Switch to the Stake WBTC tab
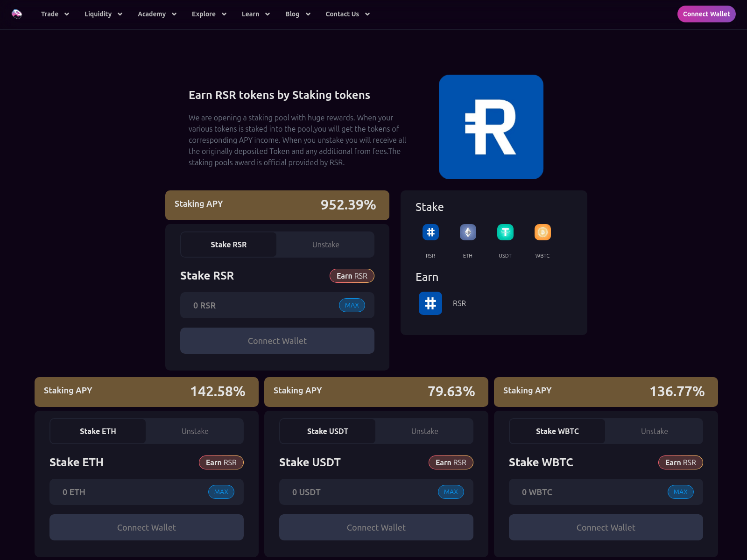 [557, 431]
